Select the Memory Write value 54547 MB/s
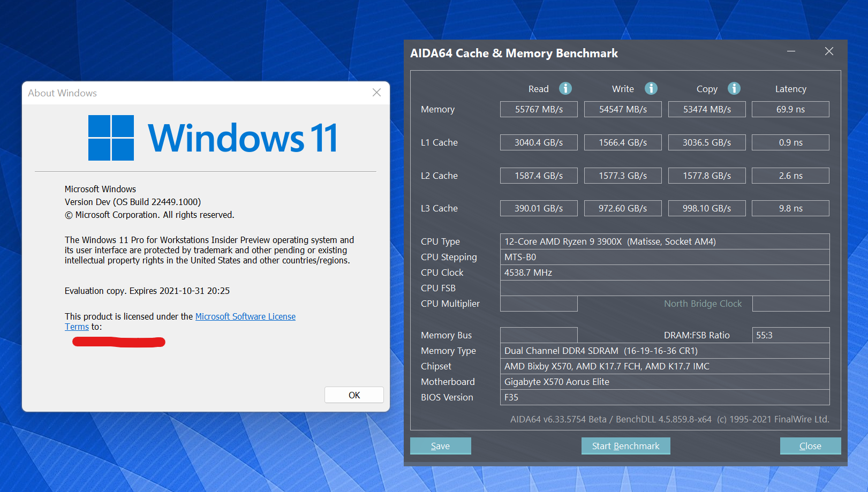 pos(623,109)
